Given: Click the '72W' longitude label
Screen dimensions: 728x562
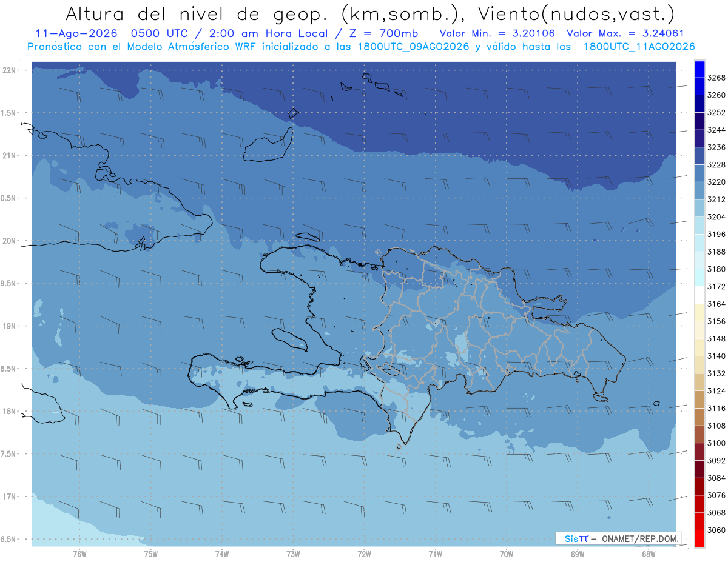Looking at the screenshot, I should point(365,554).
